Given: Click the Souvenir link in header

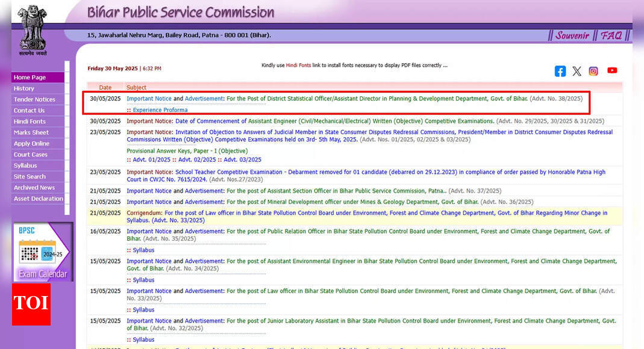Looking at the screenshot, I should click(572, 36).
